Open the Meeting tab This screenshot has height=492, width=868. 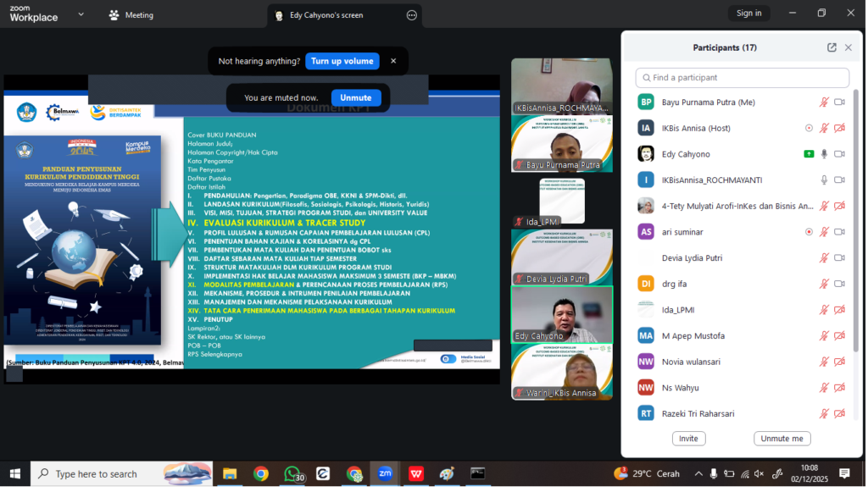point(131,15)
